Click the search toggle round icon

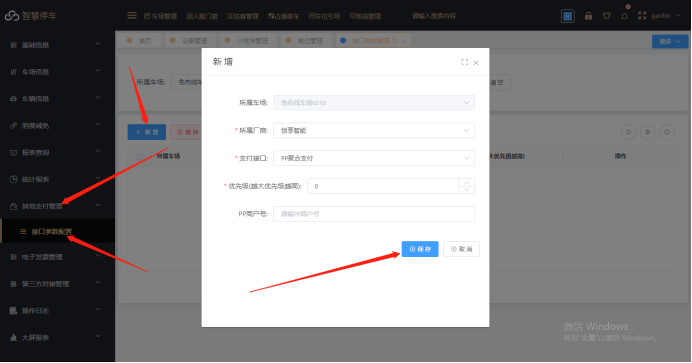(666, 132)
